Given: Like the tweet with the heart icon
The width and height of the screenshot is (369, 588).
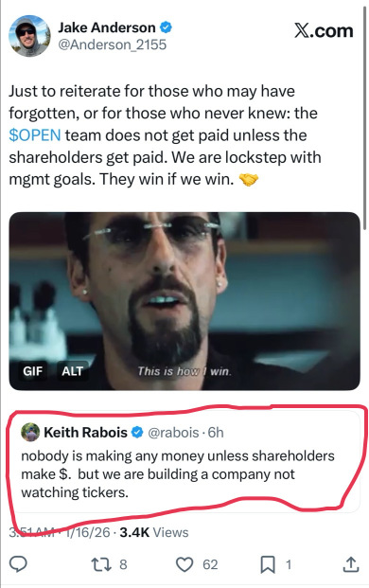Looking at the screenshot, I should click(184, 564).
